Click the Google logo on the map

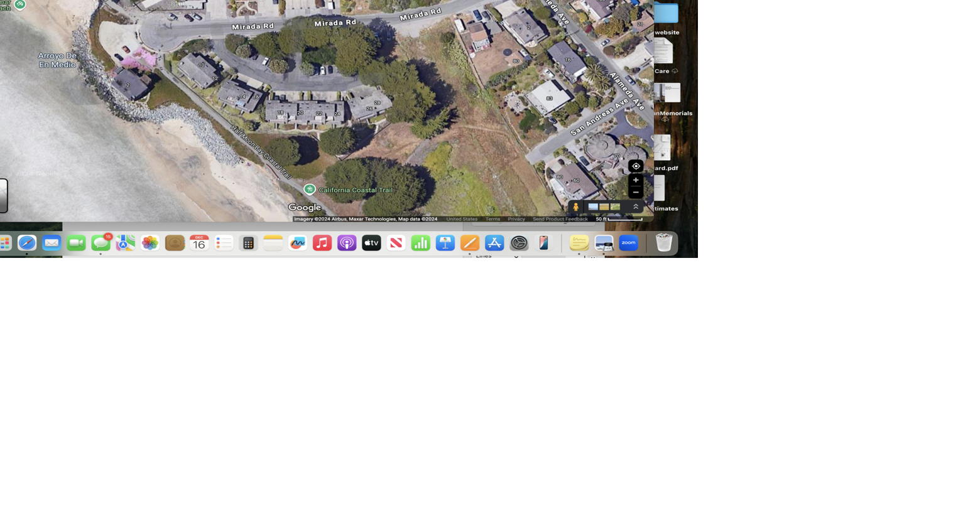tap(304, 207)
